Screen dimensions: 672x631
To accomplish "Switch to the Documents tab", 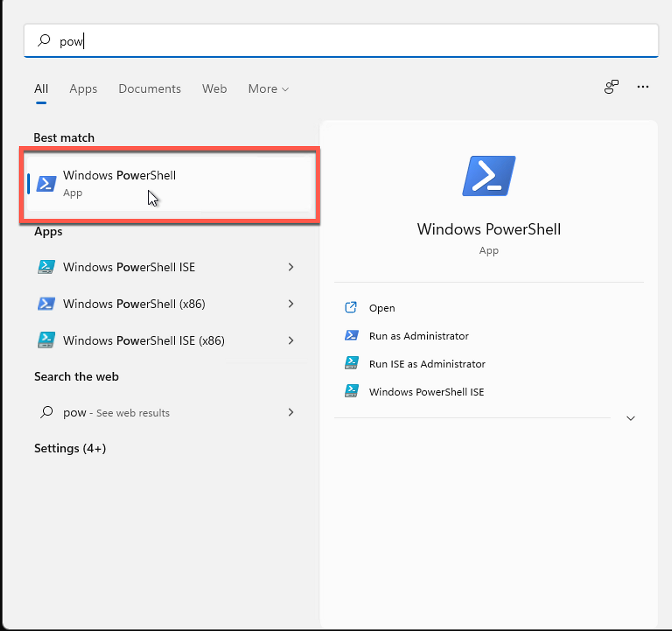I will pyautogui.click(x=149, y=89).
